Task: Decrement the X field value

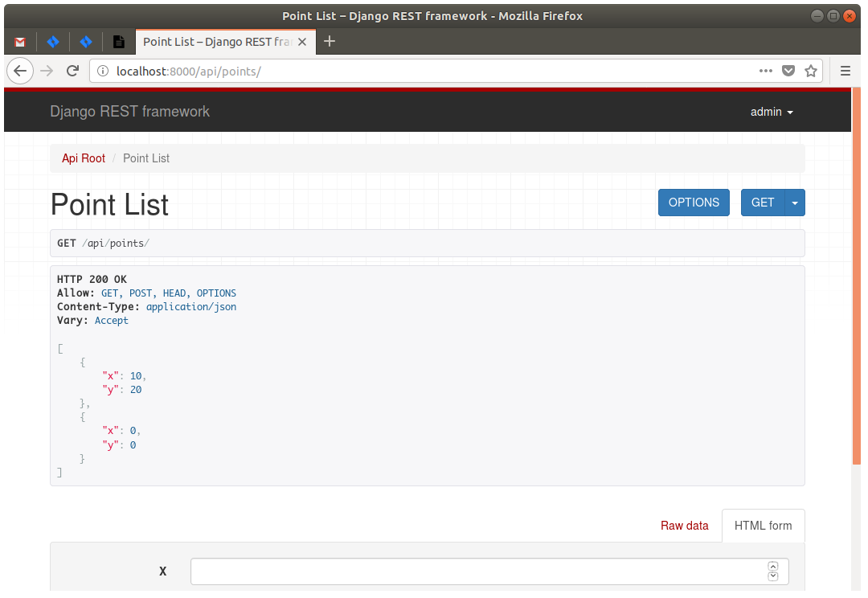Action: click(773, 576)
